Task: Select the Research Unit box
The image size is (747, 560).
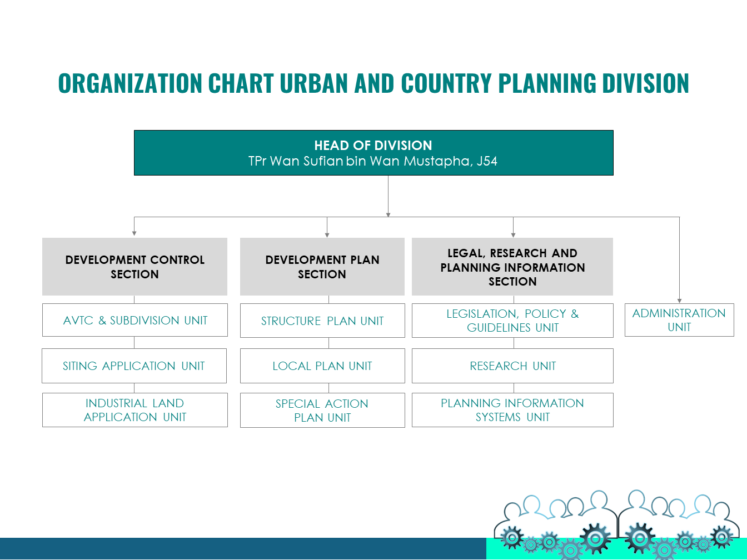Action: point(512,366)
